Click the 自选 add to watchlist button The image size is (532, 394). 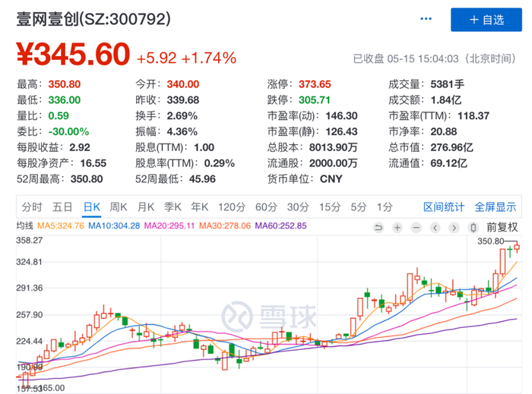[x=486, y=20]
